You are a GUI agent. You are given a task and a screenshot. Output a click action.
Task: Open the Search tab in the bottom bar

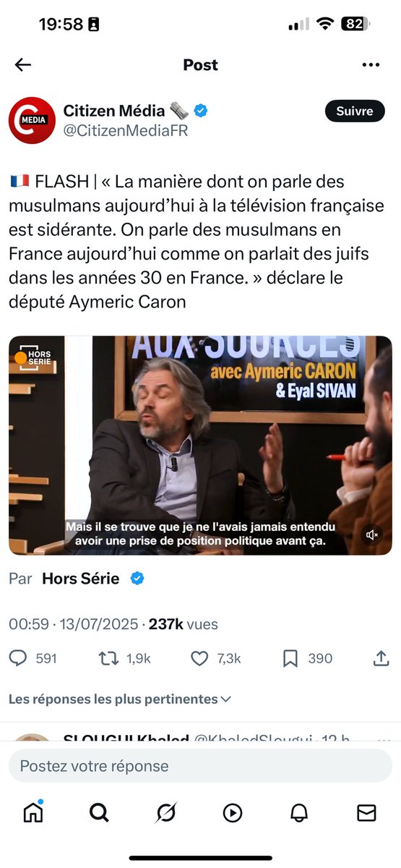(x=99, y=812)
